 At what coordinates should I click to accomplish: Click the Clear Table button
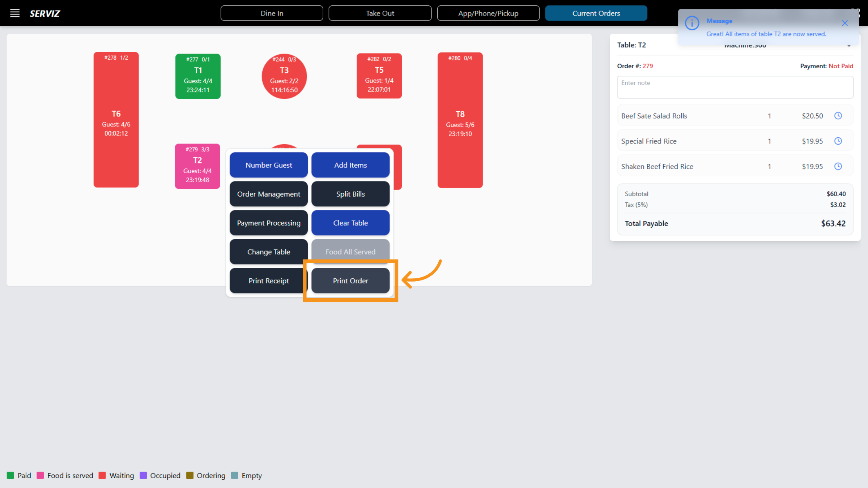pos(350,223)
